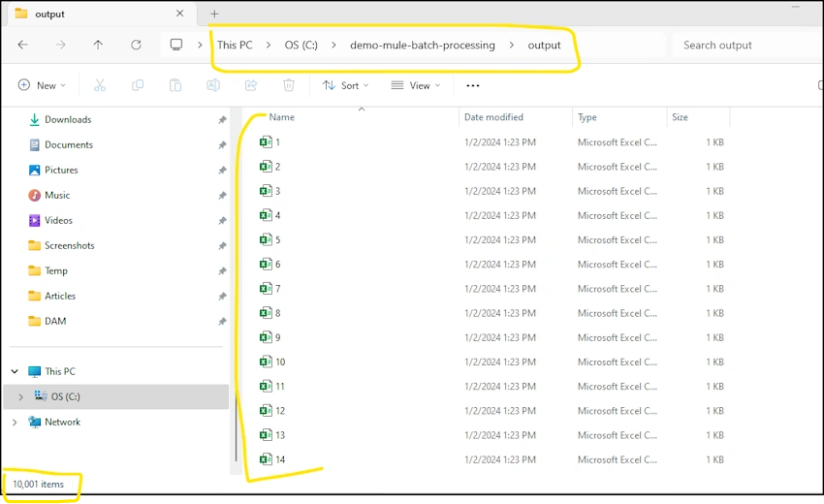824x504 pixels.
Task: Click output breadcrumb in address bar
Action: [545, 46]
